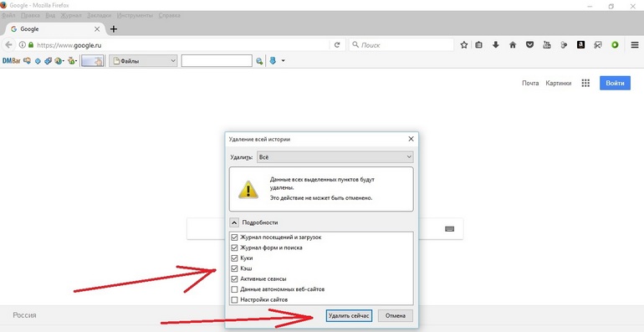Click the money bag DMBar icon

[x=72, y=61]
